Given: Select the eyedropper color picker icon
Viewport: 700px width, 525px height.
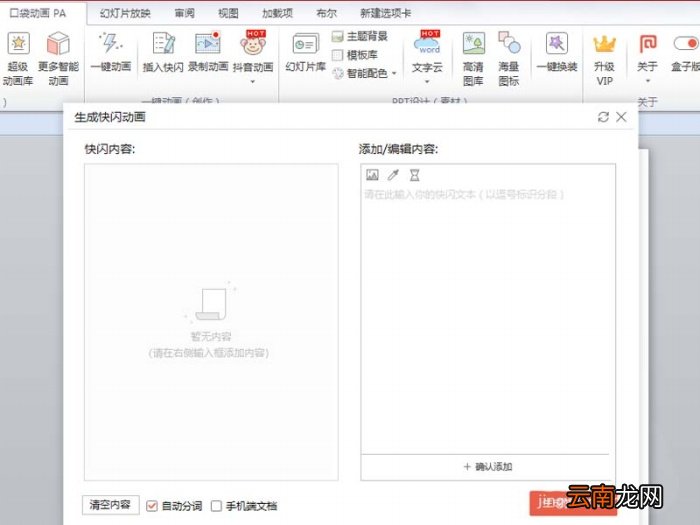Looking at the screenshot, I should [393, 175].
